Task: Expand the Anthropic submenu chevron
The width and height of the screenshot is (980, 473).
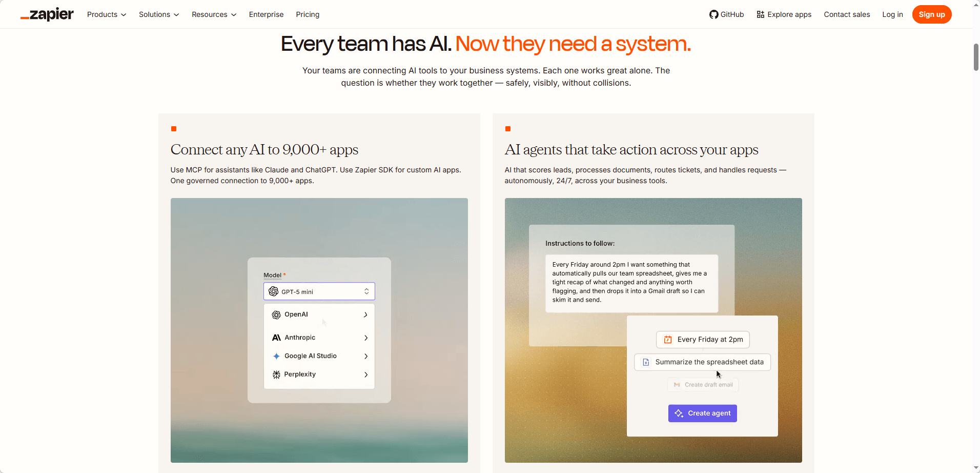Action: 365,338
